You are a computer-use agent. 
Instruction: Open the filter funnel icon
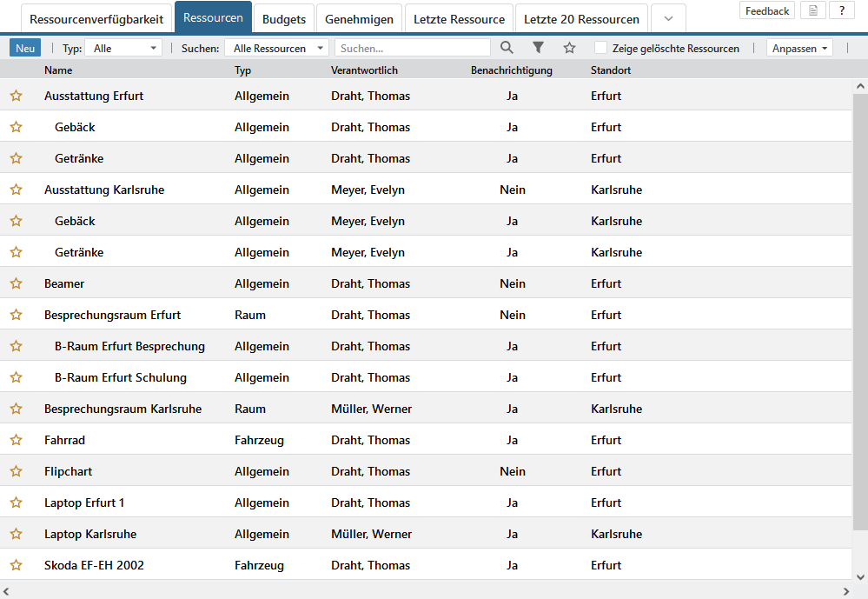pyautogui.click(x=538, y=48)
